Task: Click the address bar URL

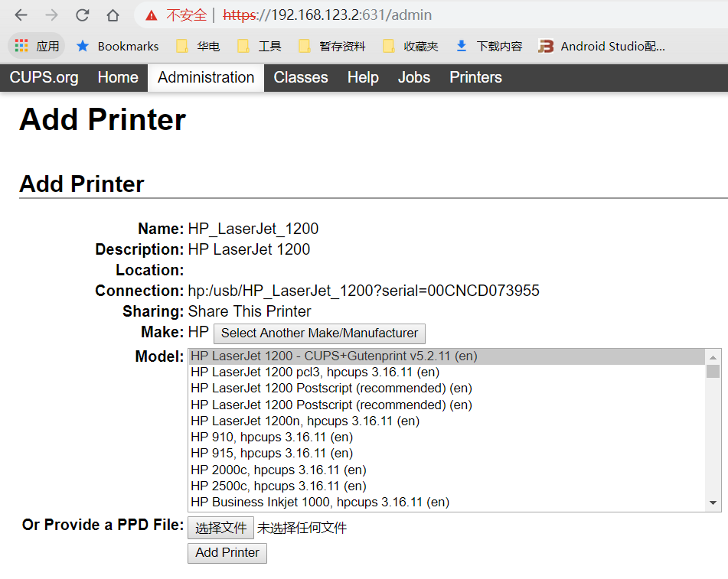Action: coord(328,15)
